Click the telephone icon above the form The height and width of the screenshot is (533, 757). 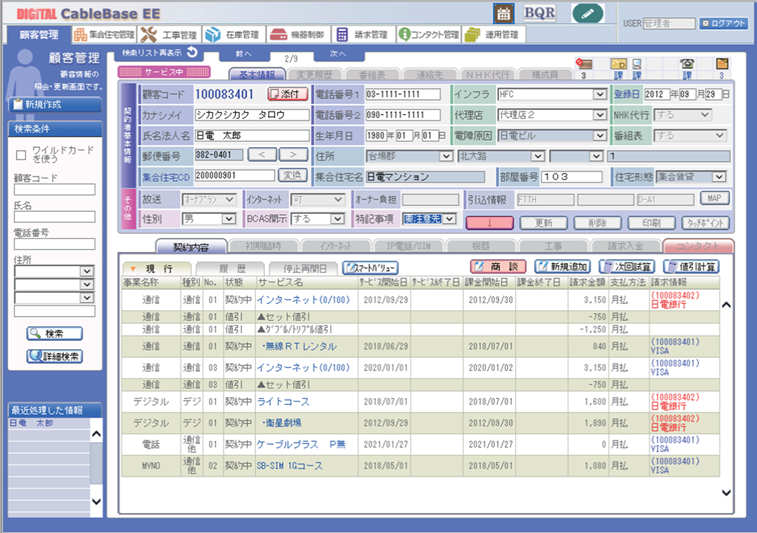[687, 64]
